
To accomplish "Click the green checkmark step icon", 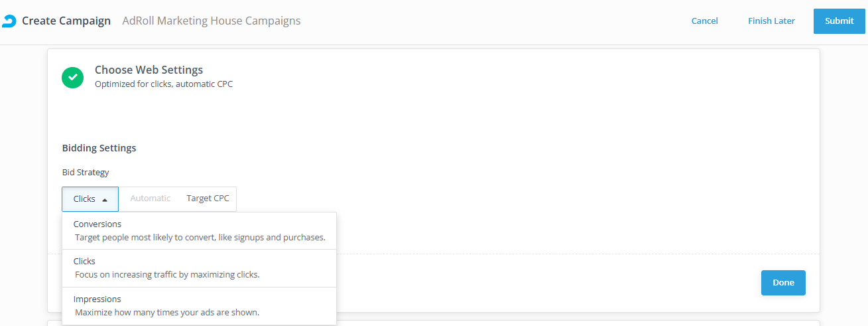I will pyautogui.click(x=73, y=77).
